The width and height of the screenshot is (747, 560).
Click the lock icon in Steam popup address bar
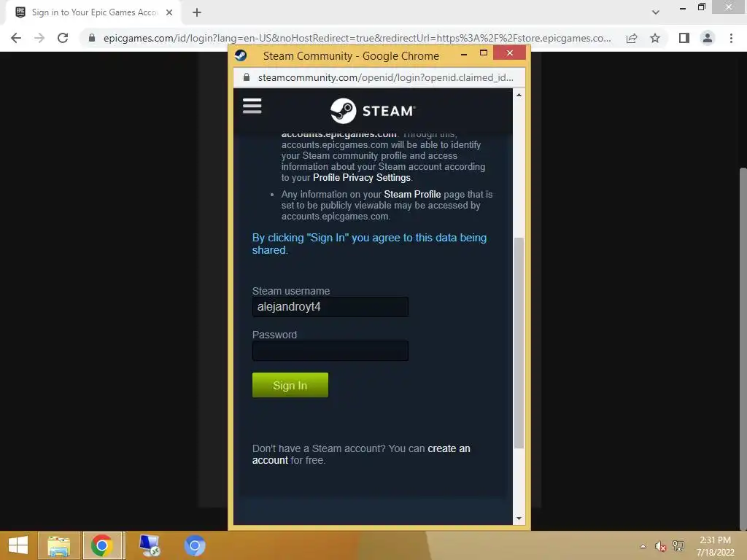247,77
